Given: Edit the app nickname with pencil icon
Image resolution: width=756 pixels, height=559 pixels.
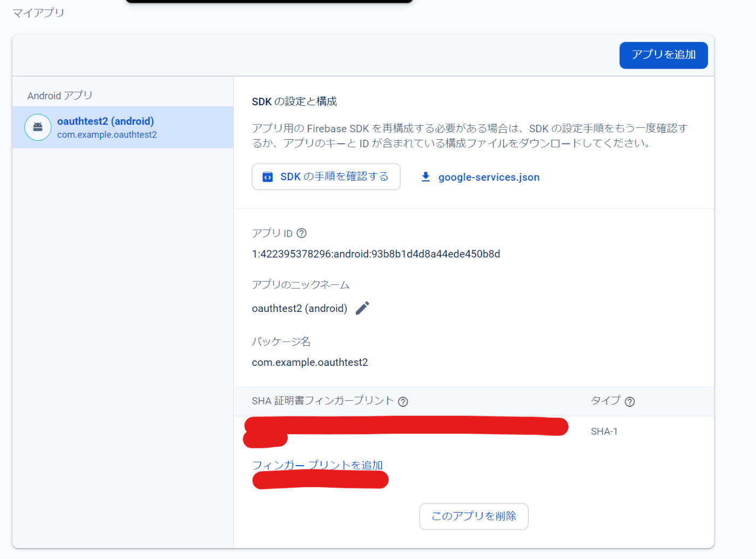Looking at the screenshot, I should coord(362,308).
